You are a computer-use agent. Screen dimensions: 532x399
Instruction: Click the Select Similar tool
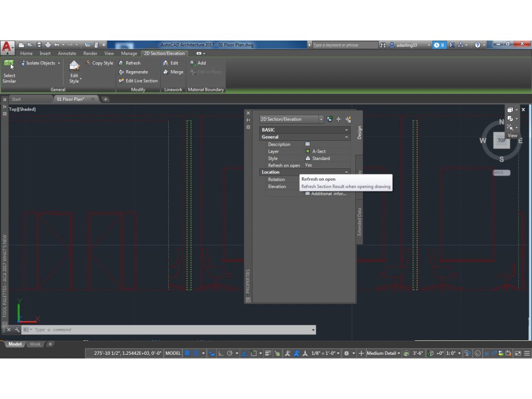(9, 71)
